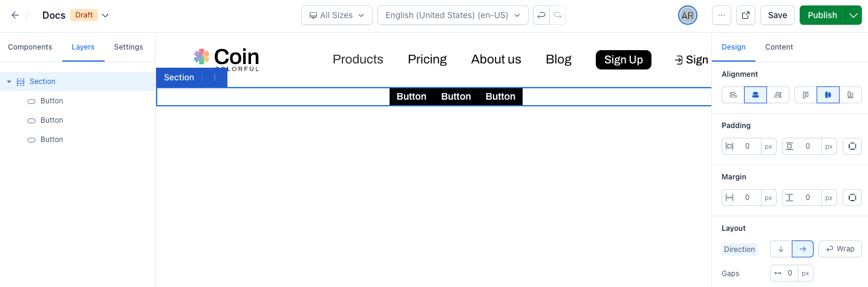
Task: Click the back arrow icon
Action: 15,15
